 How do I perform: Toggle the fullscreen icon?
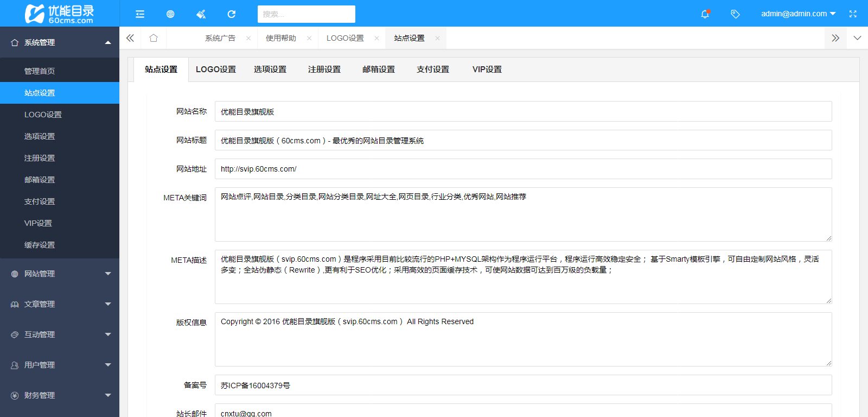[x=853, y=14]
